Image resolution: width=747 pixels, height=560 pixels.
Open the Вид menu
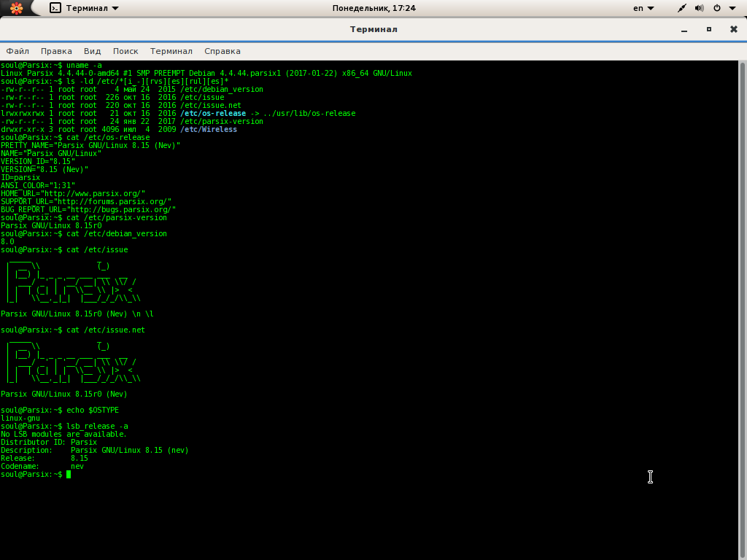point(93,51)
